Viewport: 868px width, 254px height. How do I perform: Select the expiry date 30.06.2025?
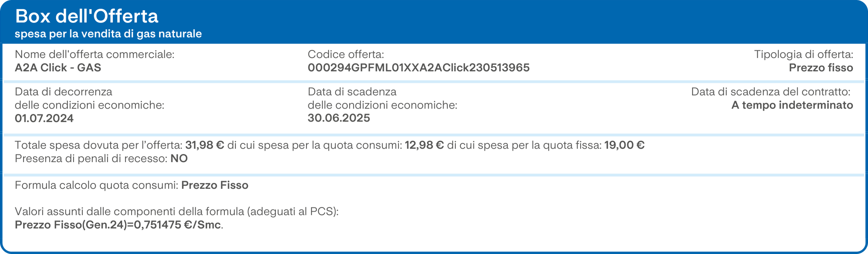click(x=339, y=118)
